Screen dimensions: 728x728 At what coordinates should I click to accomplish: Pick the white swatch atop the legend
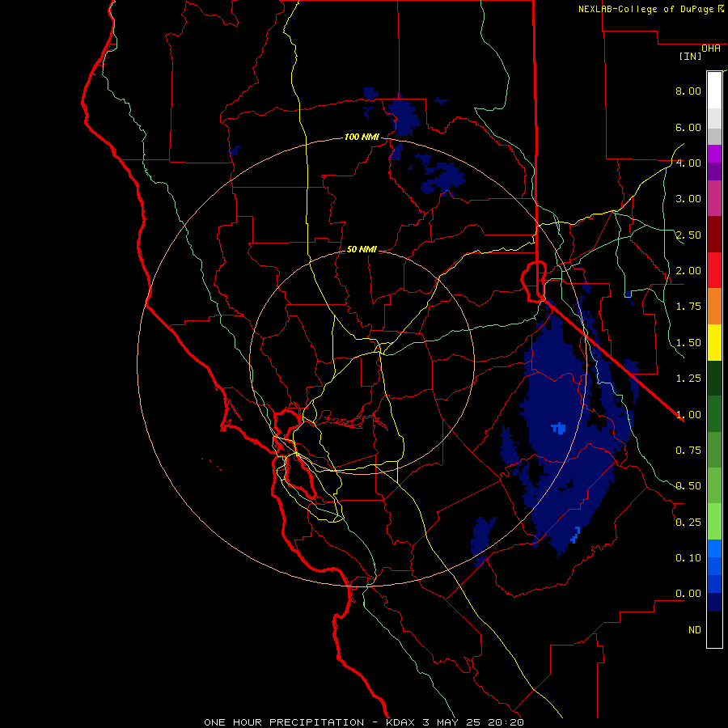tap(714, 90)
